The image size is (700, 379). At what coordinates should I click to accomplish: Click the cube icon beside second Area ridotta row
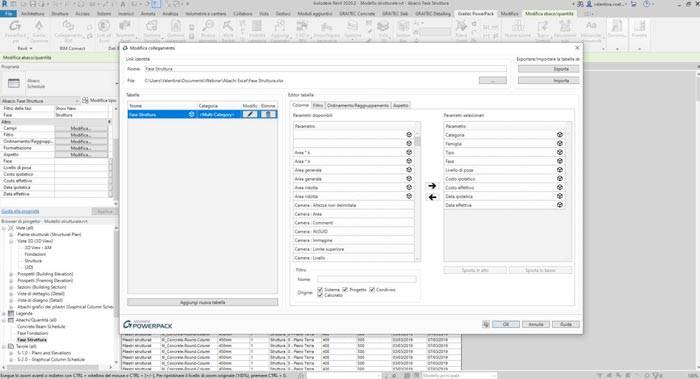tap(409, 196)
